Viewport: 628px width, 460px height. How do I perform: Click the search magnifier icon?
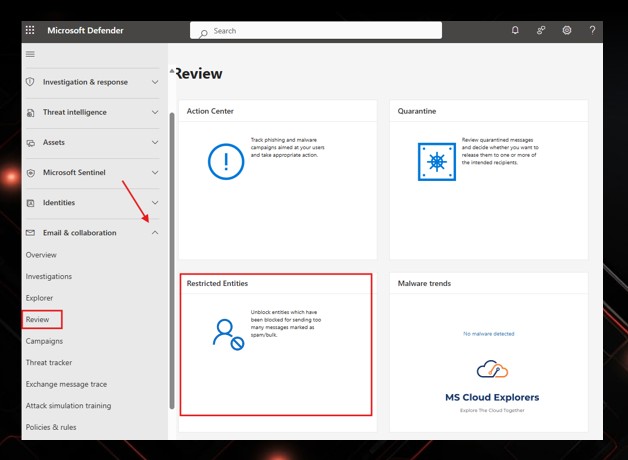[x=203, y=34]
